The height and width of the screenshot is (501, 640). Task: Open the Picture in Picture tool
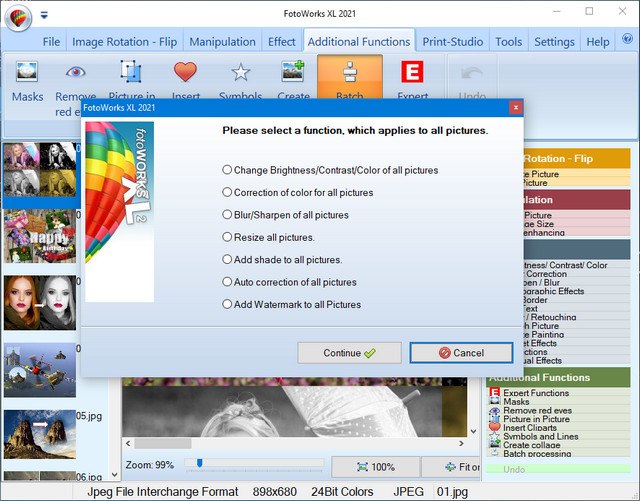[x=131, y=73]
